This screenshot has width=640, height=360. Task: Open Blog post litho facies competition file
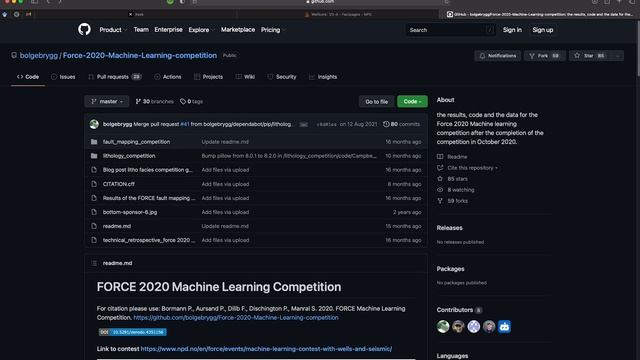[147, 170]
